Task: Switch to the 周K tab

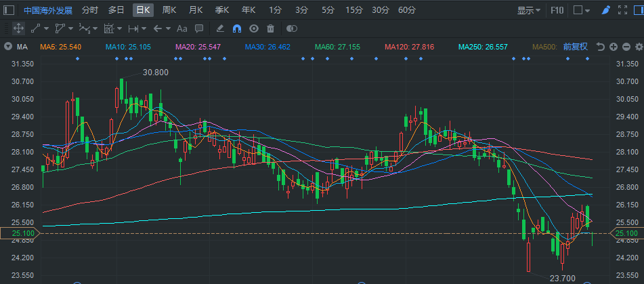Action: pos(169,10)
